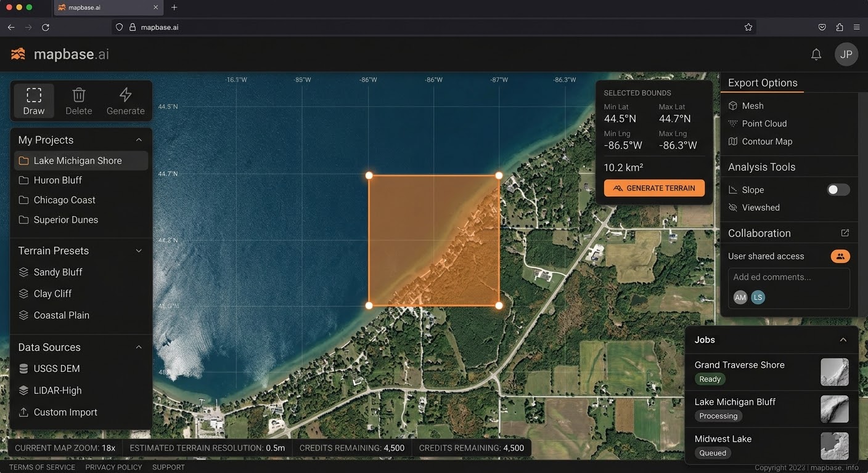This screenshot has height=473, width=868.
Task: Click the mapbase.ai logo
Action: coord(60,54)
